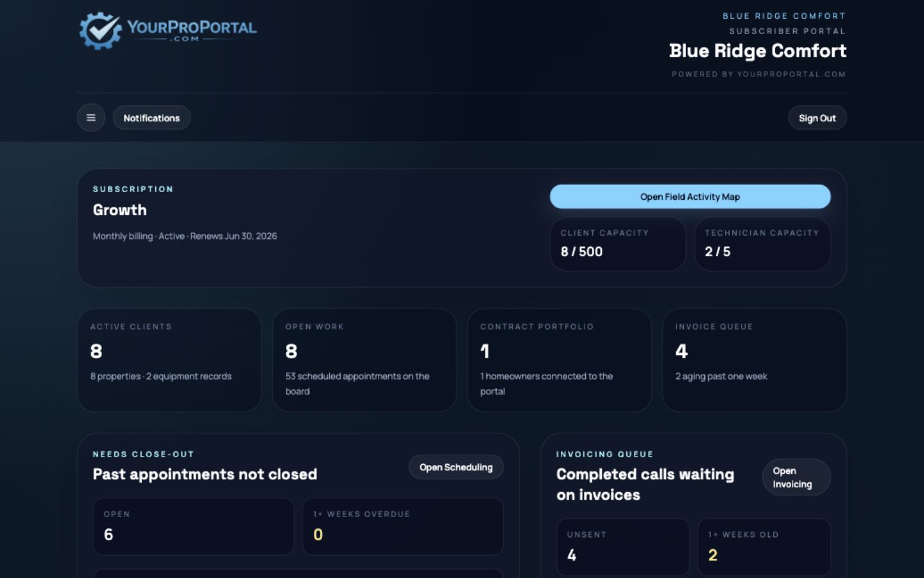The image size is (924, 578).
Task: Sign Out of the subscriber portal
Action: 817,118
